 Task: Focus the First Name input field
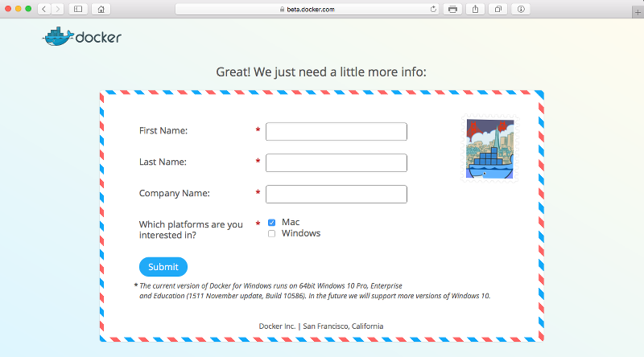[336, 131]
